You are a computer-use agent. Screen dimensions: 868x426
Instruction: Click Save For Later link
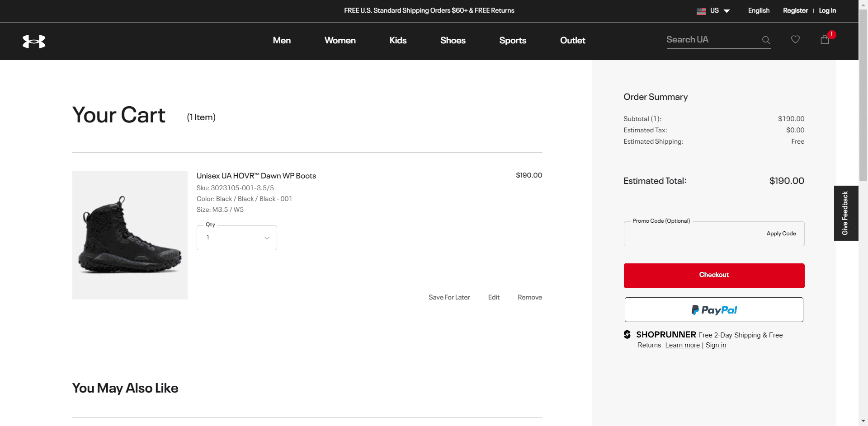[449, 297]
